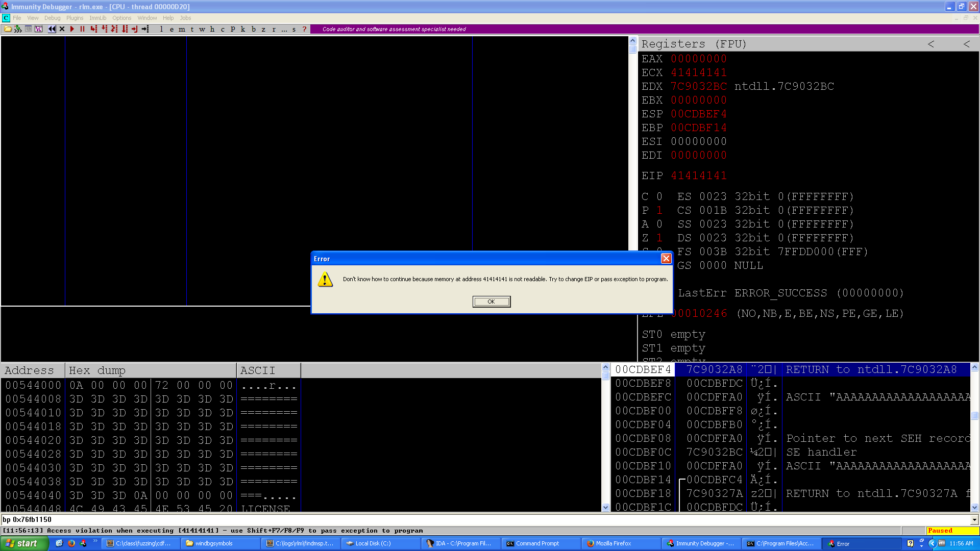Open the breakpoints 'b' window

253,29
